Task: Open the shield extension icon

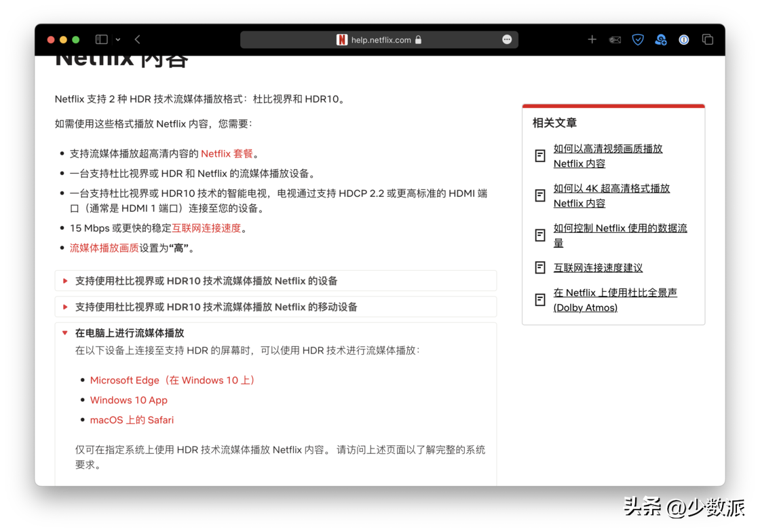Action: tap(638, 40)
